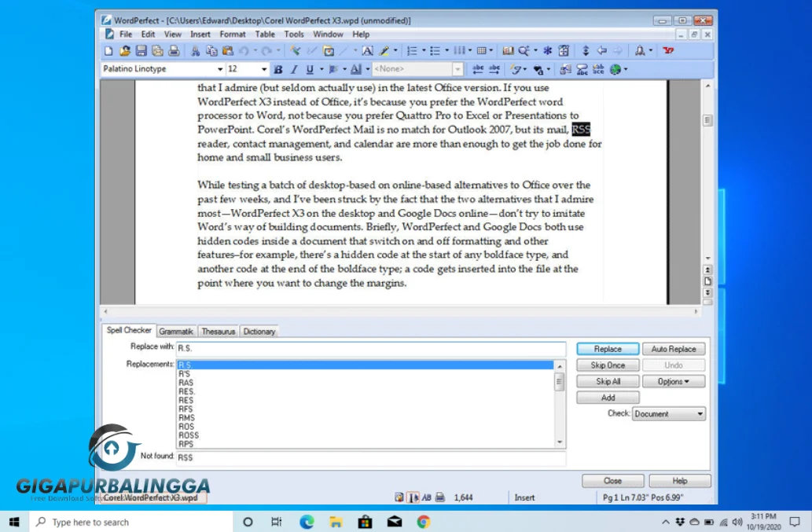Select RMS in the Replacements list

365,417
